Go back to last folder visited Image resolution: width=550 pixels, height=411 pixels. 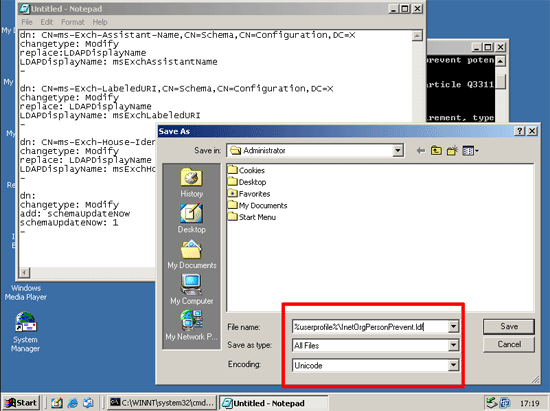(x=421, y=151)
